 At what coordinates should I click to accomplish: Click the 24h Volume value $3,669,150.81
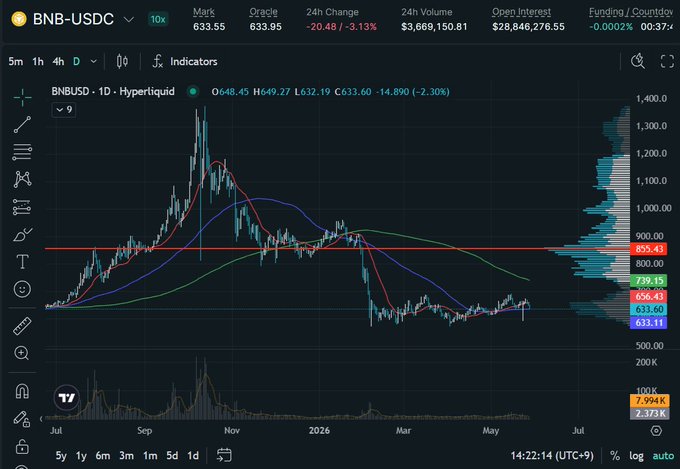tap(434, 27)
